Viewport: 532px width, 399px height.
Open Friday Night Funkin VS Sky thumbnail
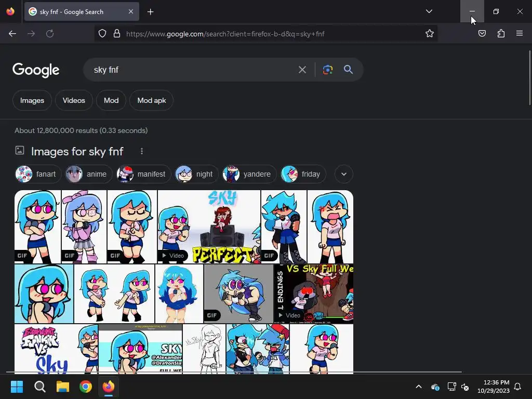56,349
